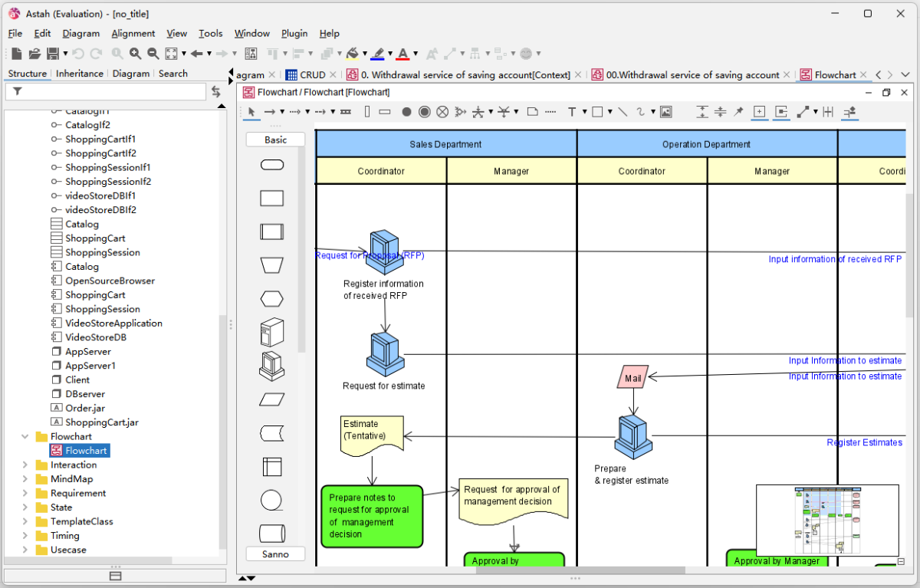The height and width of the screenshot is (588, 920).
Task: Select the Note tool in the diagram toolbar
Action: coord(533,112)
